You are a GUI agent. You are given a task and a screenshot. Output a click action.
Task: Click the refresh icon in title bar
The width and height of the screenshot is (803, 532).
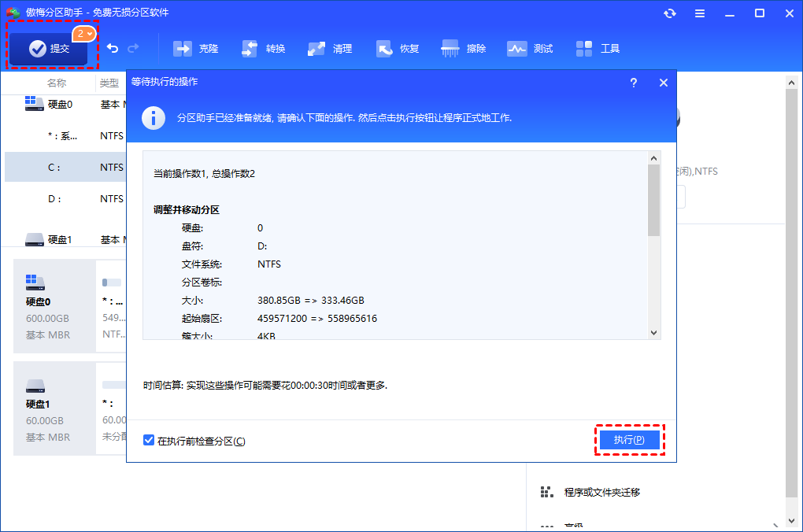pyautogui.click(x=670, y=13)
